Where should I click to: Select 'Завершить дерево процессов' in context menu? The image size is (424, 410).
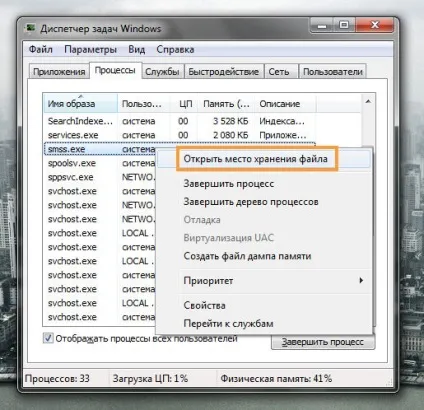coord(251,202)
